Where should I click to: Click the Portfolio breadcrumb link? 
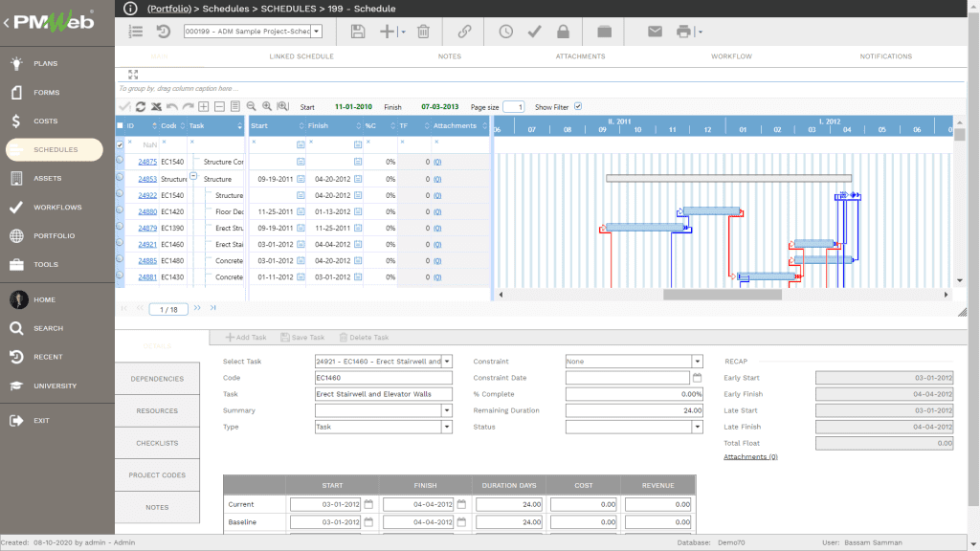168,9
